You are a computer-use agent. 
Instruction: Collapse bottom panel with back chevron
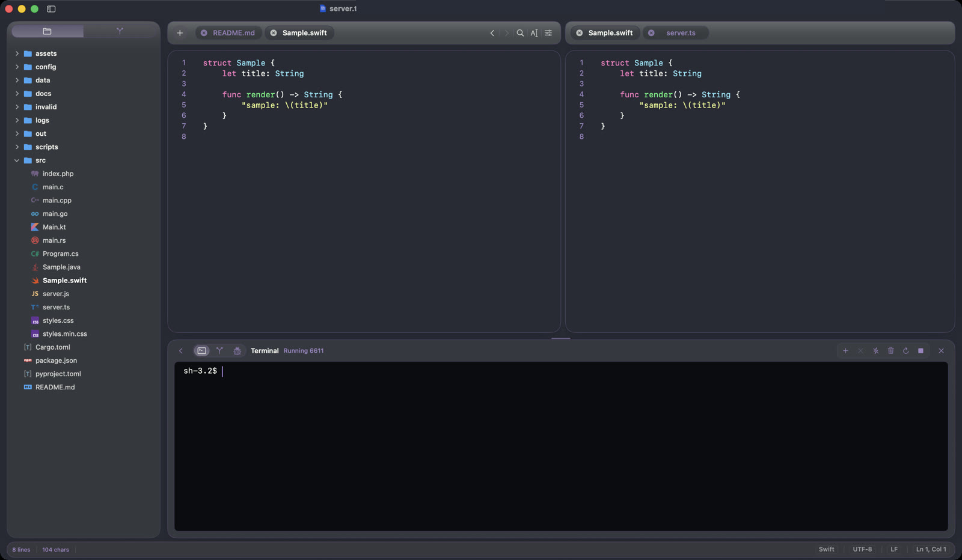[x=181, y=351]
